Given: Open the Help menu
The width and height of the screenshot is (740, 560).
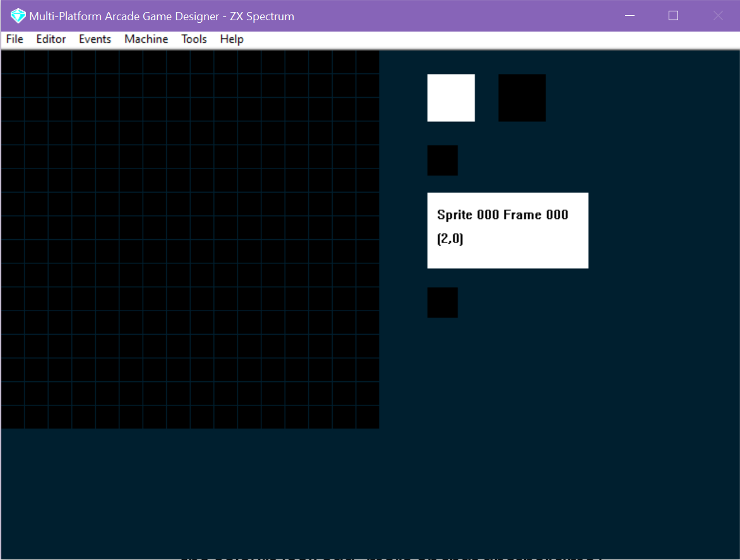Looking at the screenshot, I should coord(232,39).
